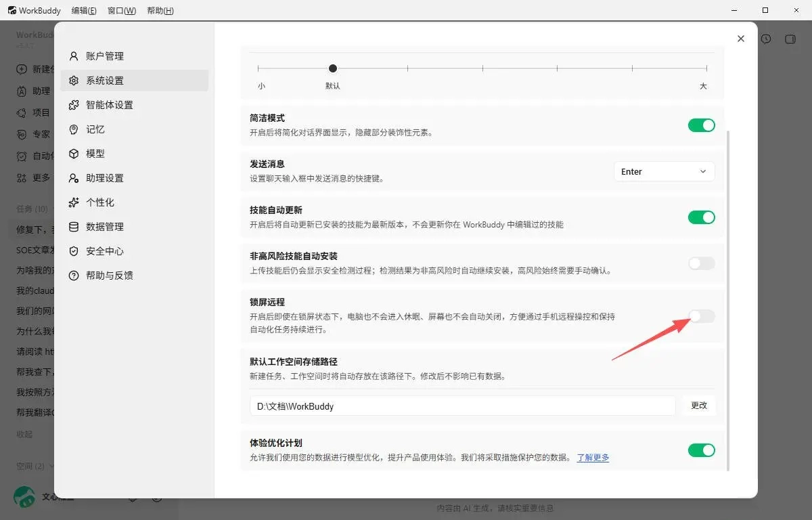Click the 帮助与反馈 question mark icon
Image resolution: width=812 pixels, height=520 pixels.
74,276
